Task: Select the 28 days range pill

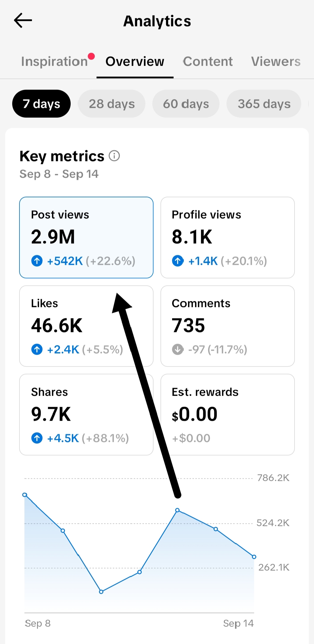Action: [x=112, y=104]
